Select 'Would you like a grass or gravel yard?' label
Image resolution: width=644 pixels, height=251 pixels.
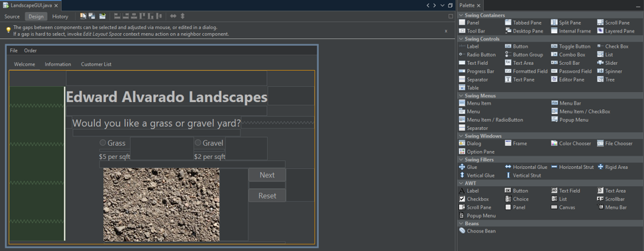point(156,123)
